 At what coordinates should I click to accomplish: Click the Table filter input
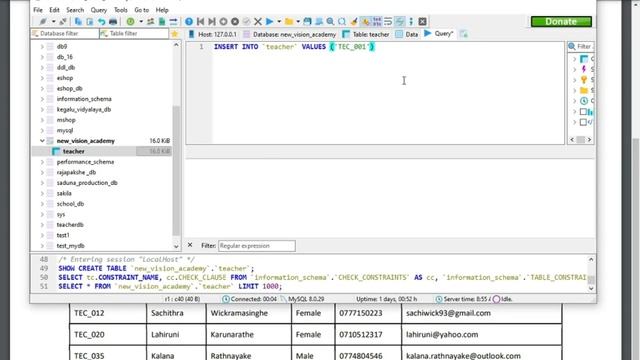(134, 33)
